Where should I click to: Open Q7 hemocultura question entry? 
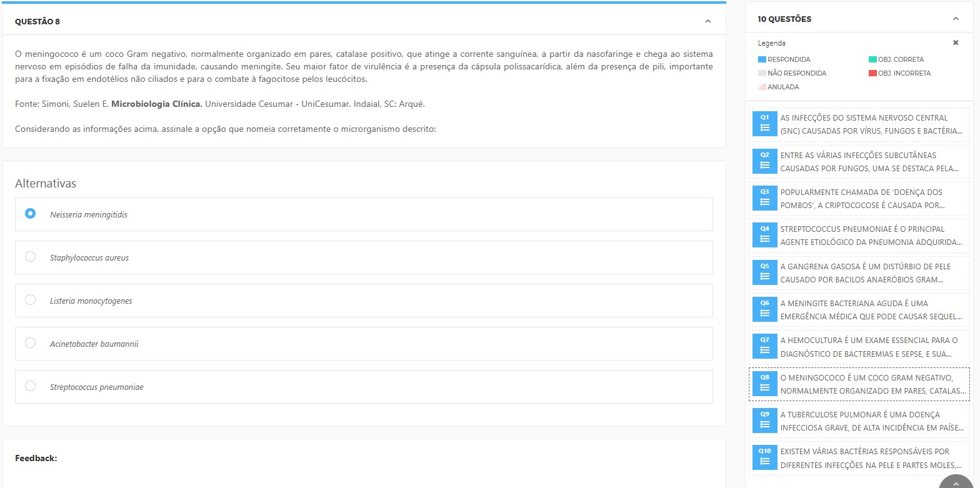pyautogui.click(x=869, y=347)
